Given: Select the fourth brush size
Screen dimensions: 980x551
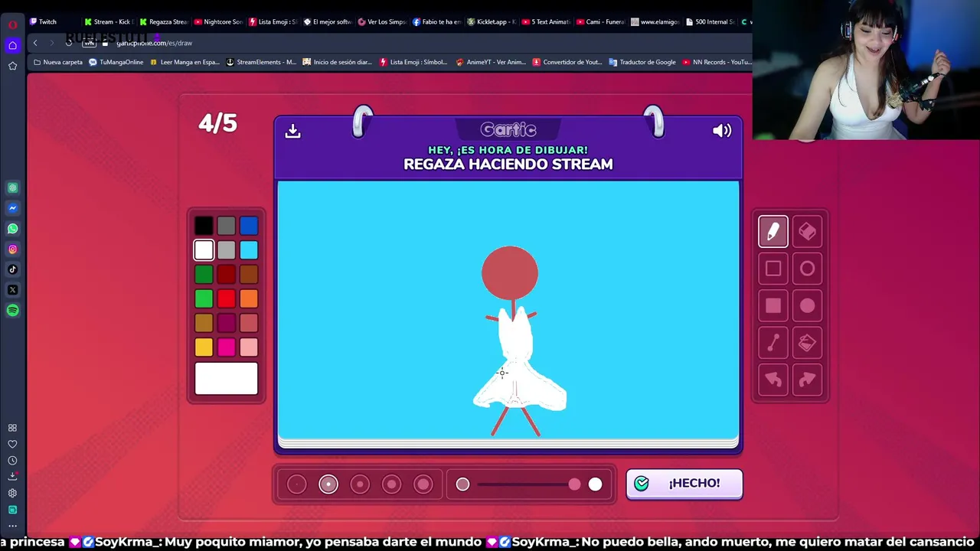Looking at the screenshot, I should click(391, 484).
